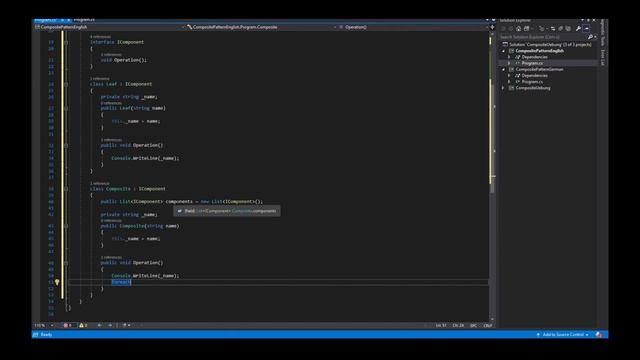Collapse the class Composite code block
The width and height of the screenshot is (640, 360).
click(66, 189)
